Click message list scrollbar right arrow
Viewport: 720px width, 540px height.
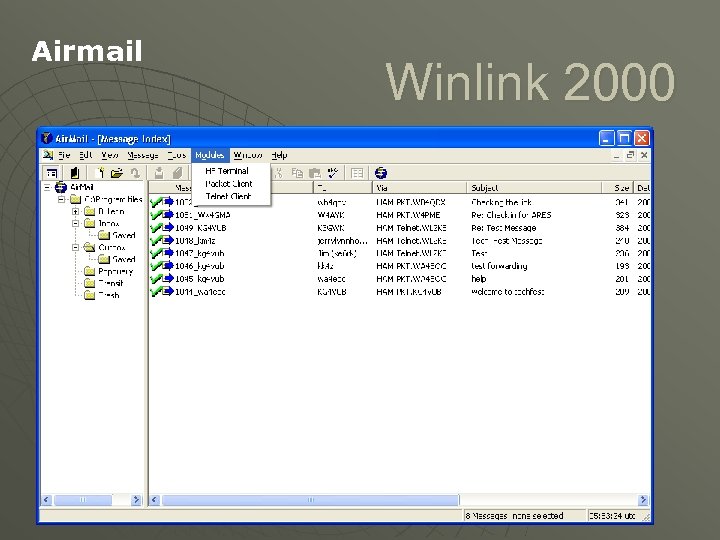(x=643, y=500)
